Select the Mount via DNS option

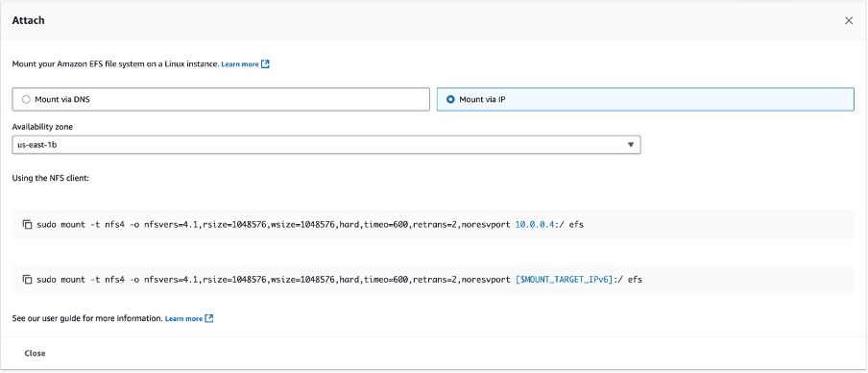click(x=221, y=99)
